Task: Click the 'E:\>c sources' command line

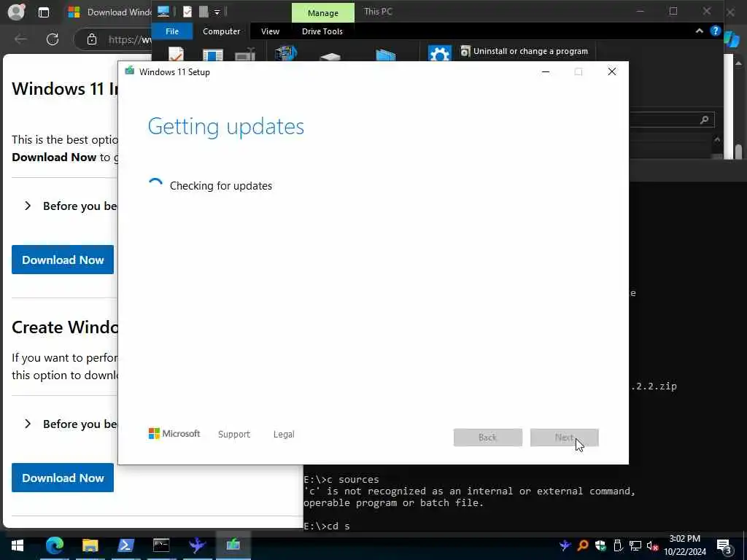Action: click(x=341, y=479)
